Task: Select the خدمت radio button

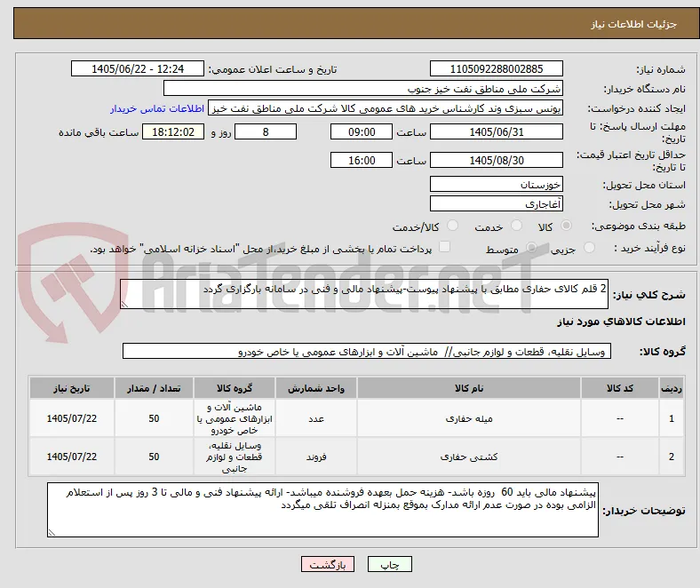Action: coord(516,226)
